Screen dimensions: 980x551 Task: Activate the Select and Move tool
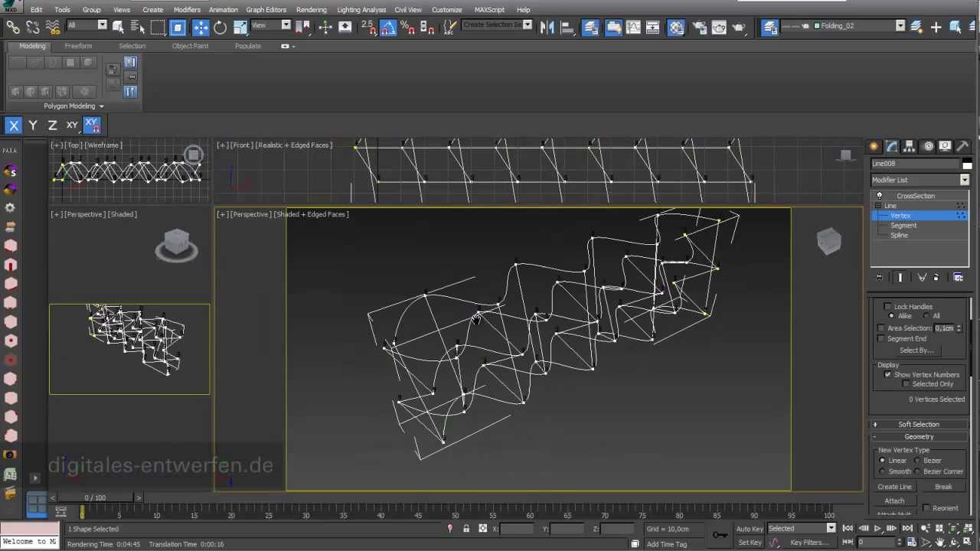[x=201, y=28]
